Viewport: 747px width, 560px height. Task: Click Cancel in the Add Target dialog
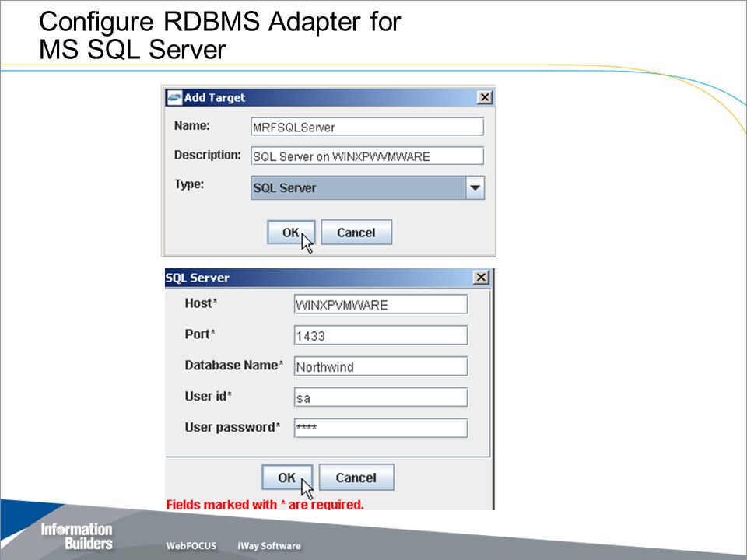click(356, 233)
